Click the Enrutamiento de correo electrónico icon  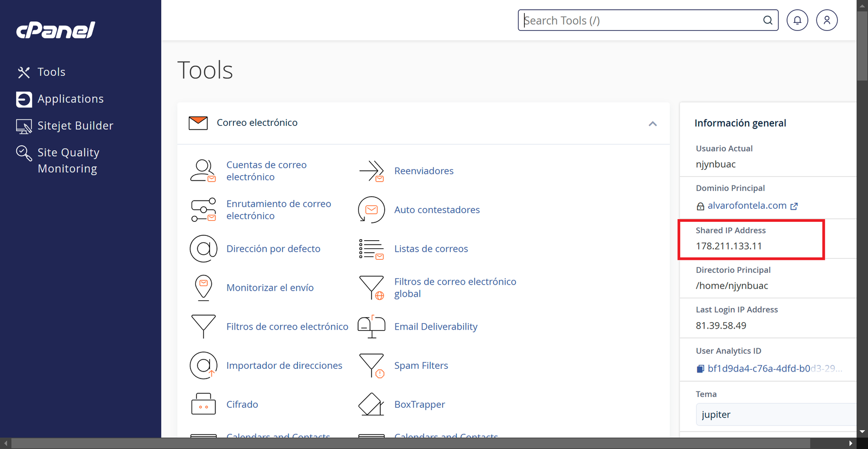[203, 210]
